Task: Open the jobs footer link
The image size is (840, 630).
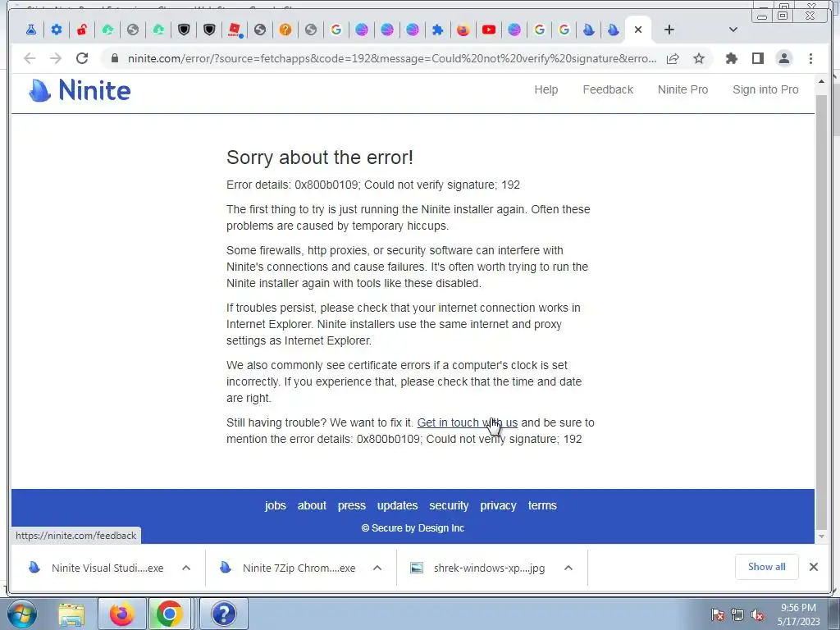Action: pyautogui.click(x=276, y=505)
